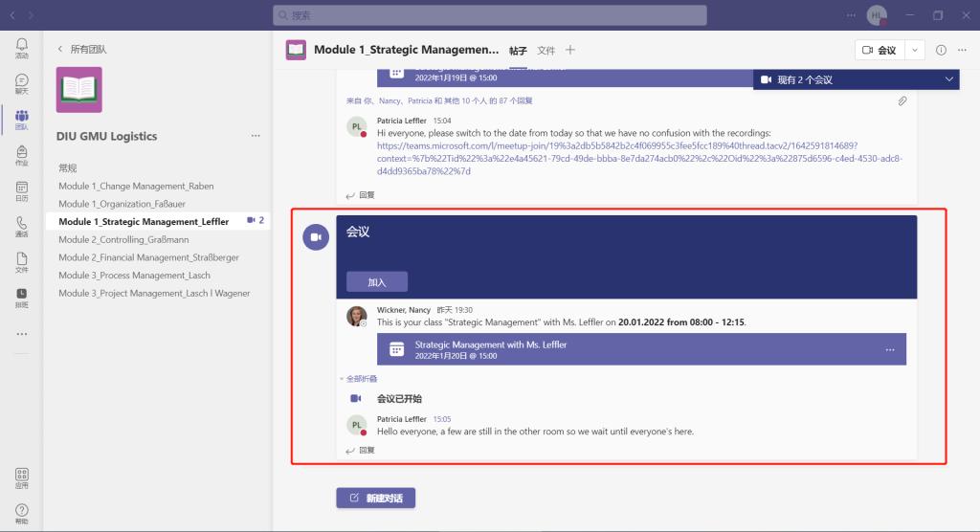Screen dimensions: 980x532
Task: Expand the meeting button dropdown arrow
Action: click(915, 50)
